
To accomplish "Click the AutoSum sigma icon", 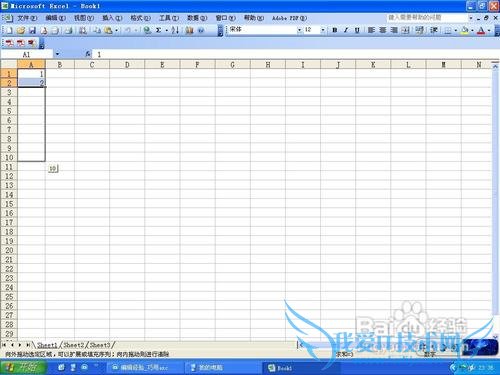I will pyautogui.click(x=159, y=30).
